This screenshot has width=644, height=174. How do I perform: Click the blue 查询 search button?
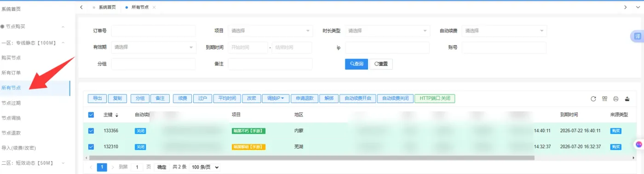click(356, 64)
